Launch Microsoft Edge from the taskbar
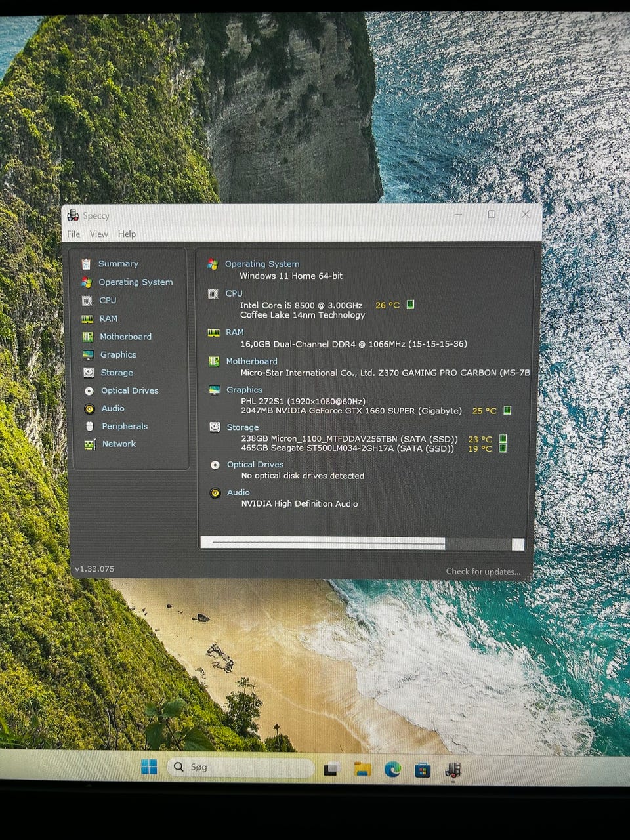630x840 pixels. [392, 769]
